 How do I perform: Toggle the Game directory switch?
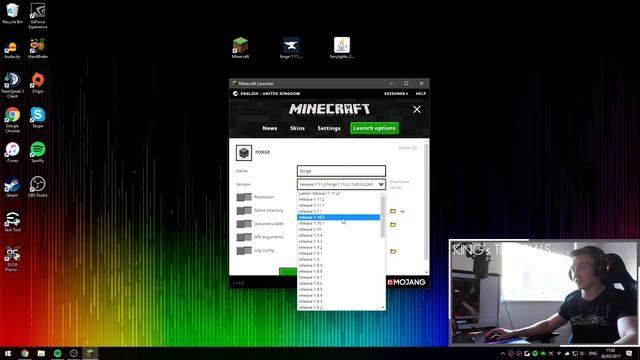(244, 211)
